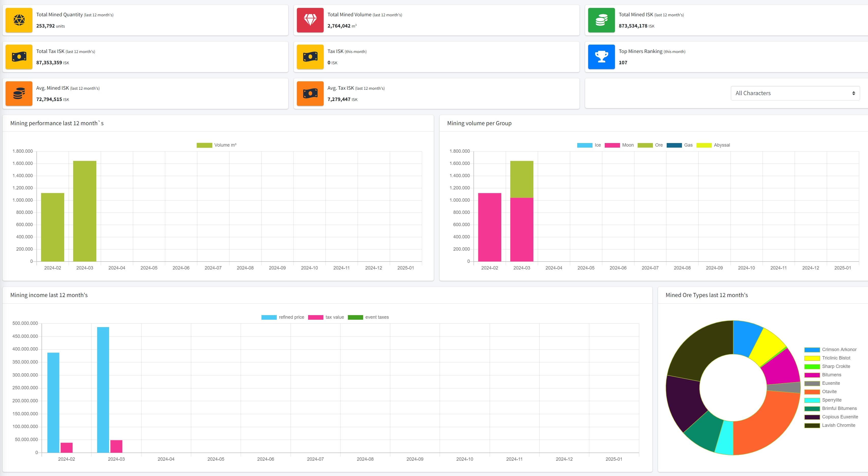This screenshot has width=868, height=476.
Task: Click the blue trophy Top Miners Ranking icon
Action: (601, 57)
